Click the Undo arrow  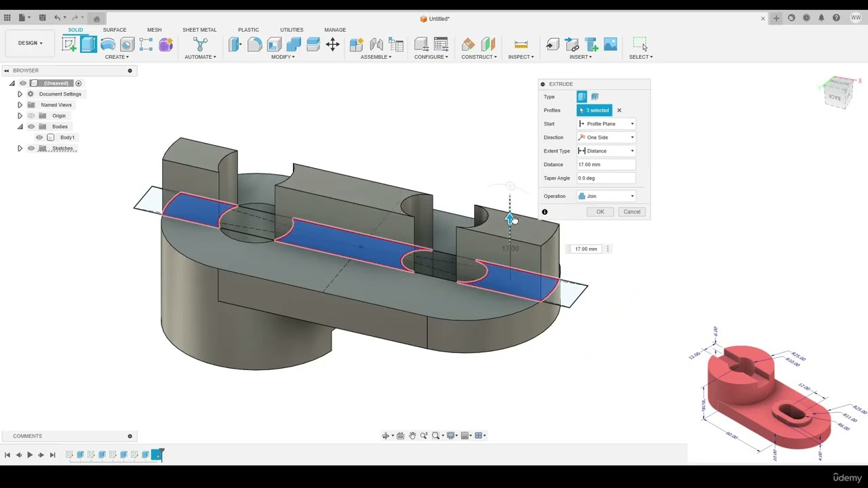pyautogui.click(x=57, y=18)
